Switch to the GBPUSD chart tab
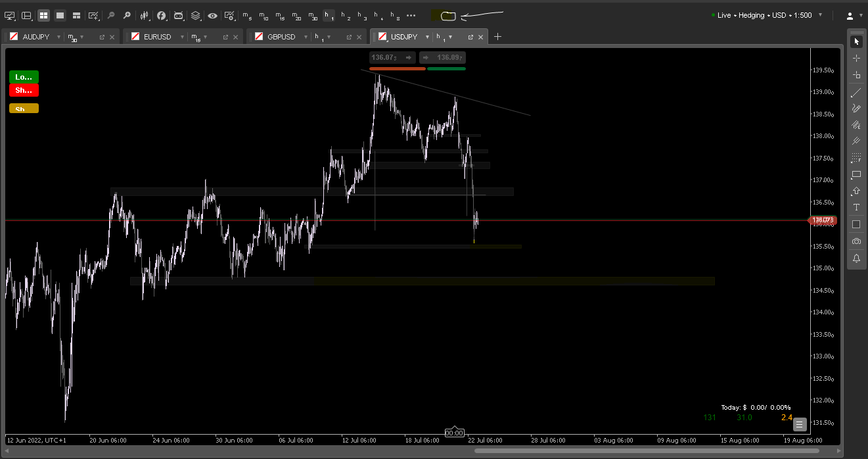Viewport: 868px width, 459px height. (281, 37)
